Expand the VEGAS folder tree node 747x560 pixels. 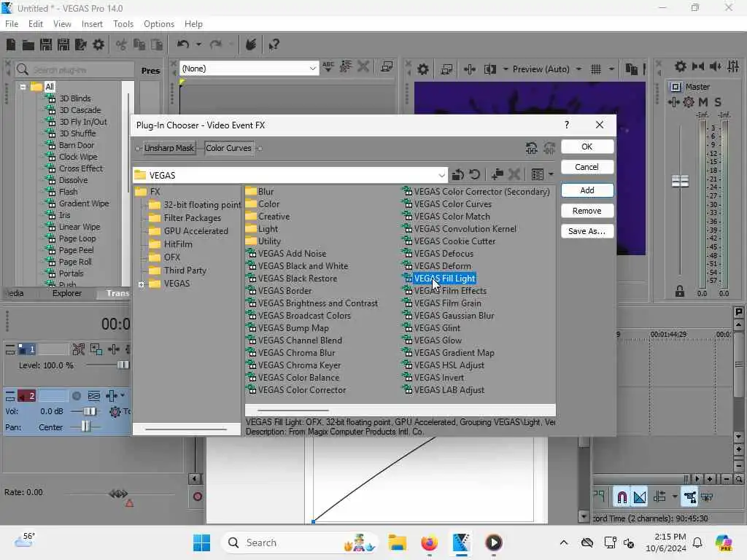click(142, 284)
